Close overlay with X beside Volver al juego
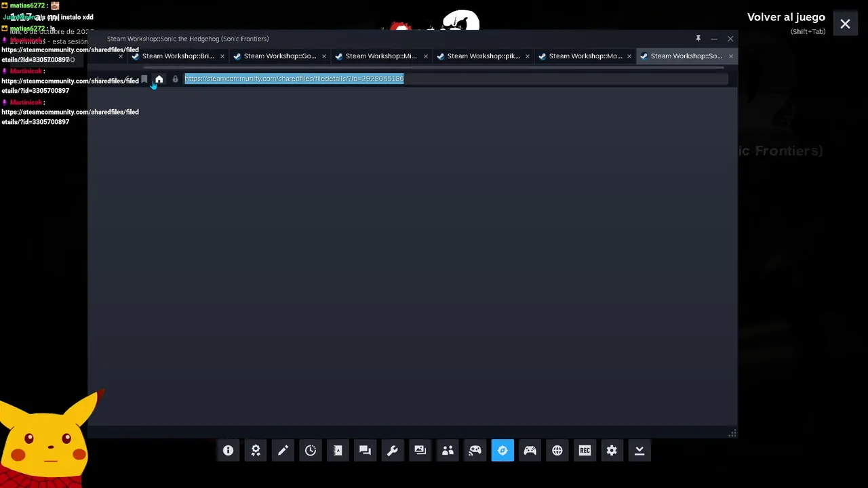Viewport: 868px width, 488px height. point(845,24)
